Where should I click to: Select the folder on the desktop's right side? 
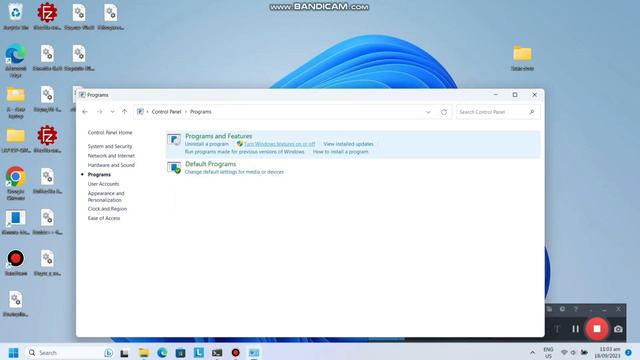click(x=522, y=58)
